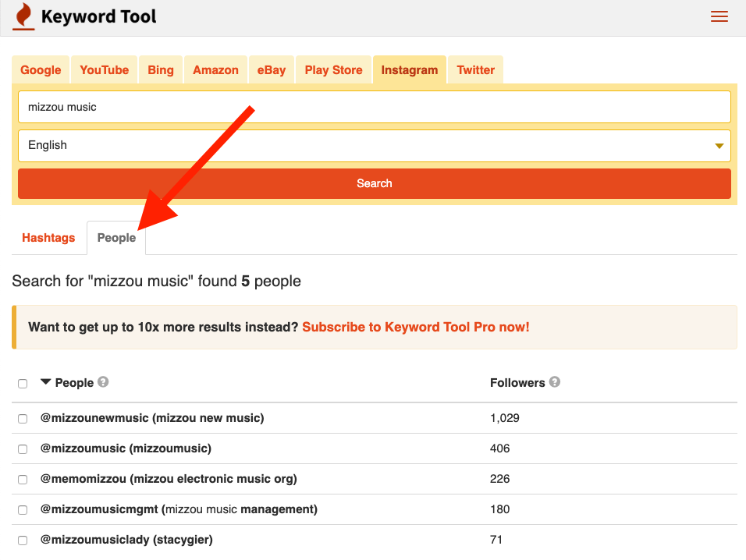Switch to the YouTube tab
Image resolution: width=746 pixels, height=560 pixels.
105,70
